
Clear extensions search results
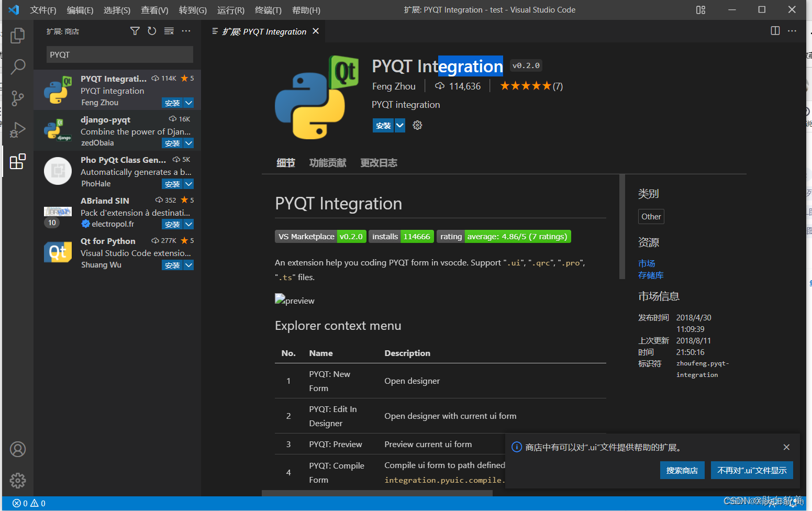coord(169,31)
